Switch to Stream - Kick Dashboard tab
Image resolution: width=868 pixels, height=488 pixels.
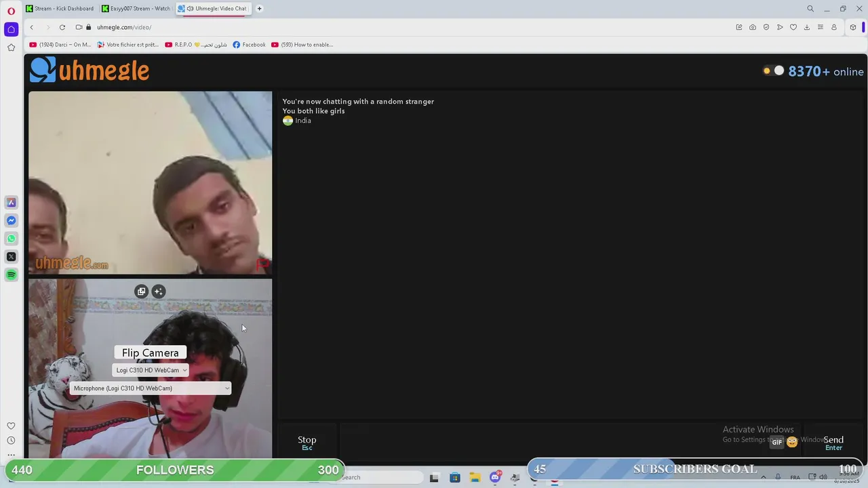point(60,9)
